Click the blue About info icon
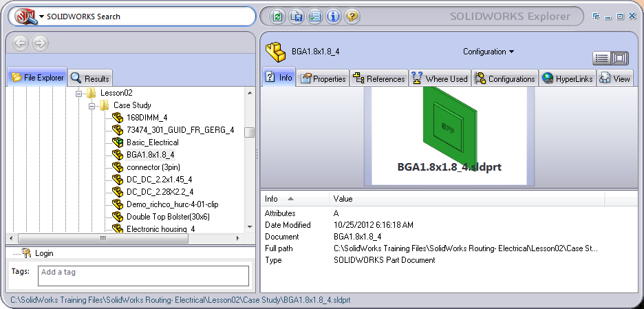The height and width of the screenshot is (309, 644). 334,17
